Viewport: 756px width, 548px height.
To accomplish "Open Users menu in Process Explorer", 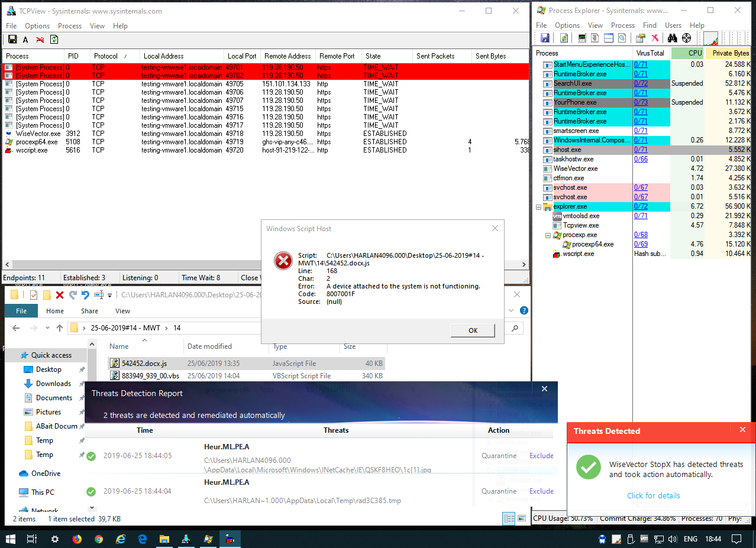I will click(673, 25).
